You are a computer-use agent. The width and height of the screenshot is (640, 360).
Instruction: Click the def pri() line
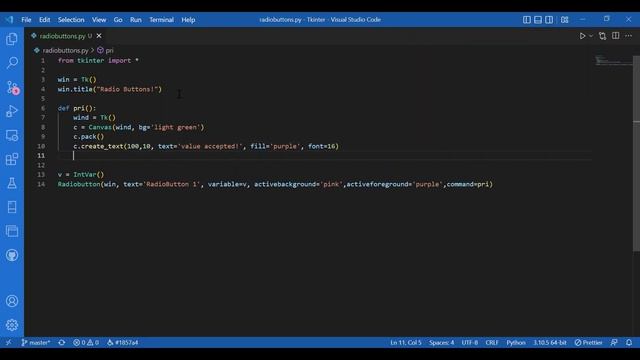click(77, 108)
